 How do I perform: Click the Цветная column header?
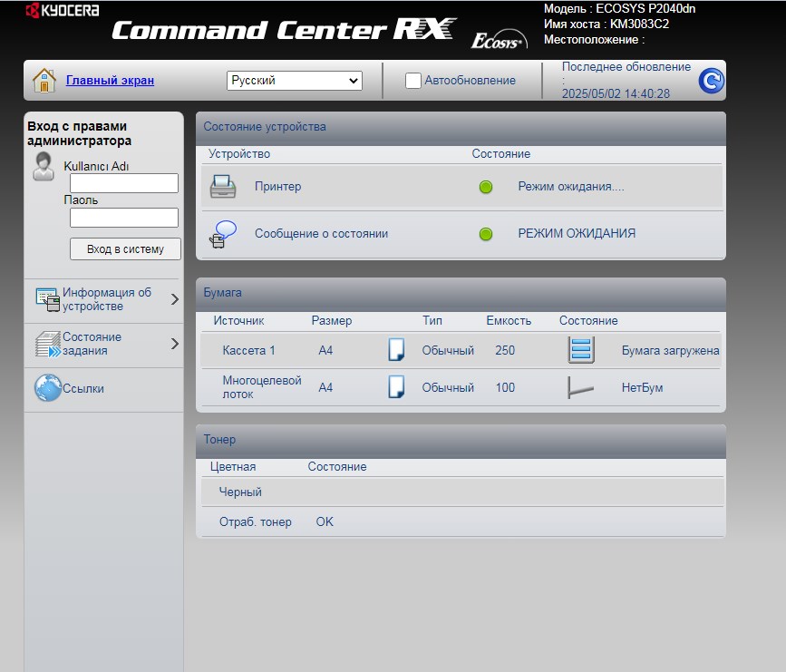click(x=233, y=467)
